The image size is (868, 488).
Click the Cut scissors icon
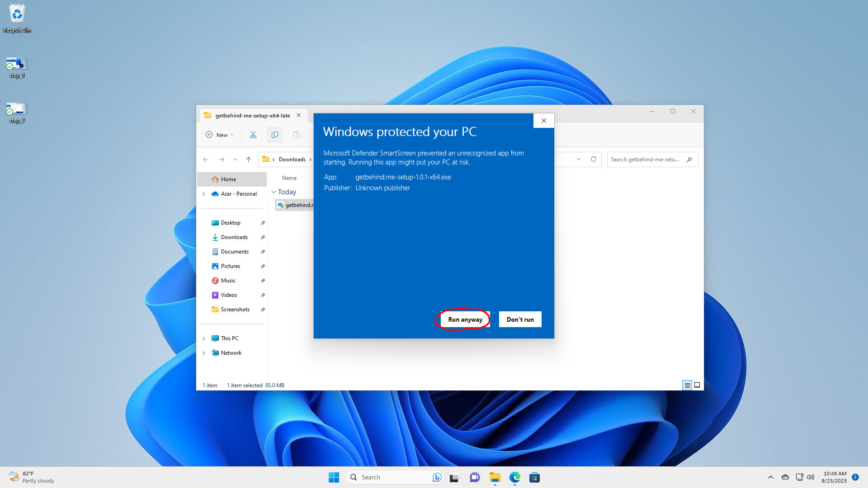(253, 135)
